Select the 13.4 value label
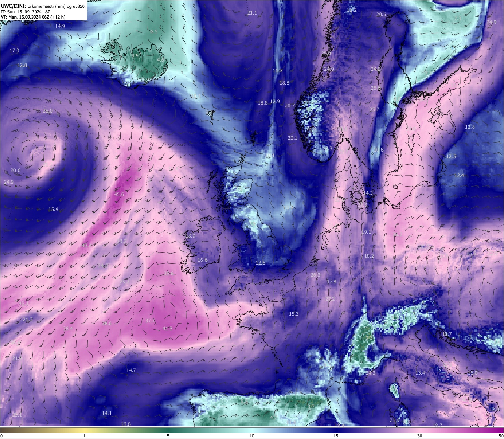 click(x=420, y=373)
